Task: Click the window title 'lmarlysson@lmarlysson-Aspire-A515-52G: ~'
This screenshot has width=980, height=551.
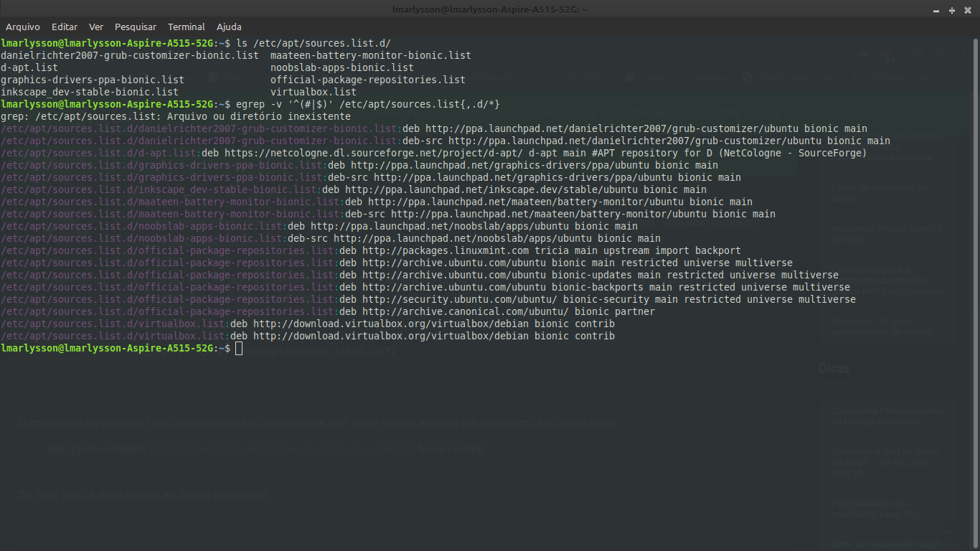Action: coord(490,10)
